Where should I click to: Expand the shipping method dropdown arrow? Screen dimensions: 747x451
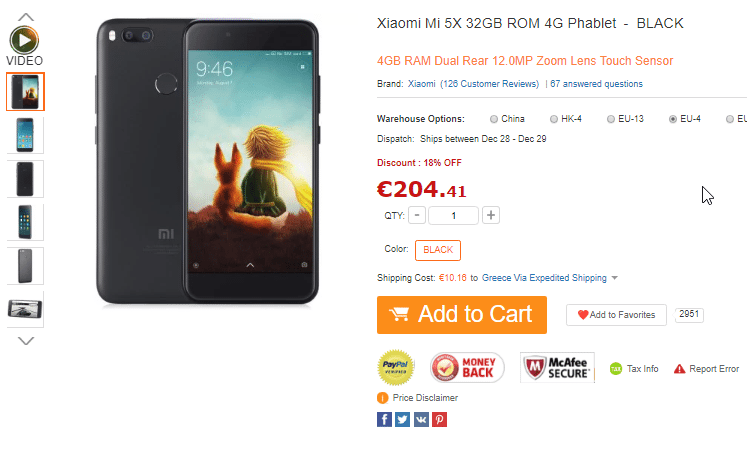[615, 278]
